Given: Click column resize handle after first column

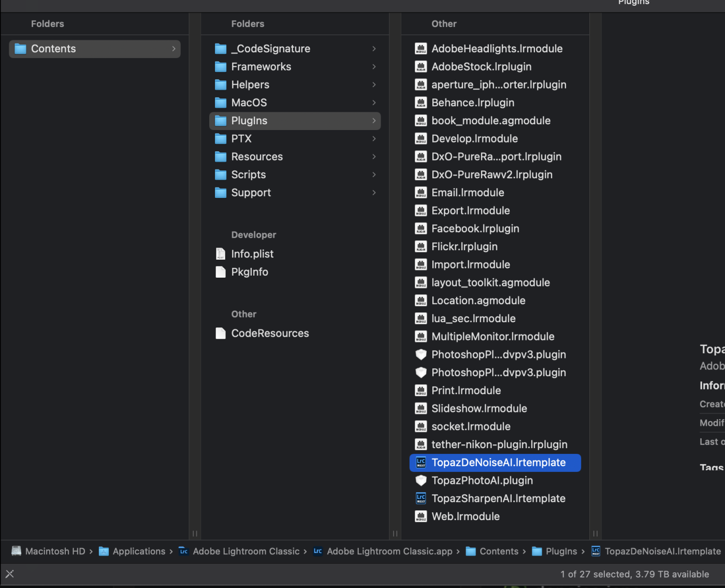Looking at the screenshot, I should pos(195,534).
